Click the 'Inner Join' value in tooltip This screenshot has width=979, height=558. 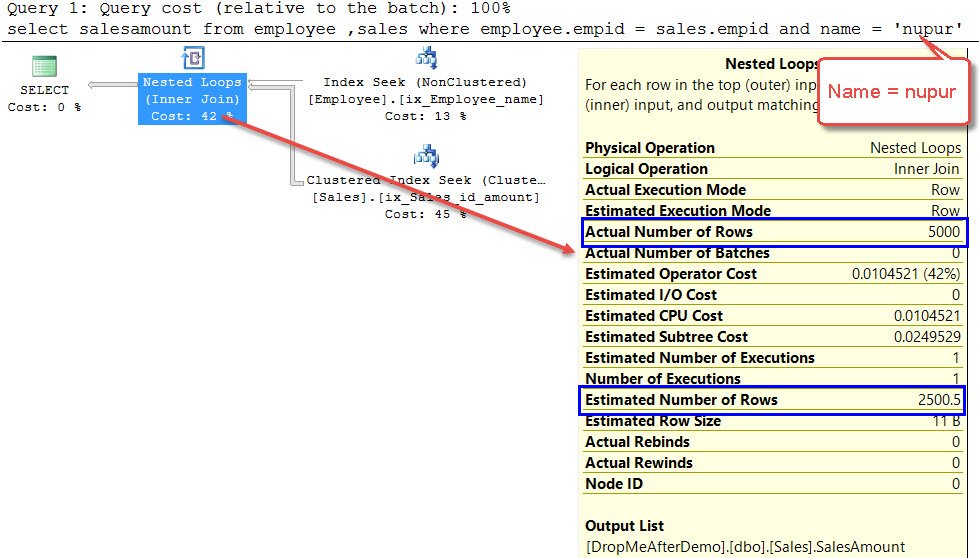coord(927,169)
